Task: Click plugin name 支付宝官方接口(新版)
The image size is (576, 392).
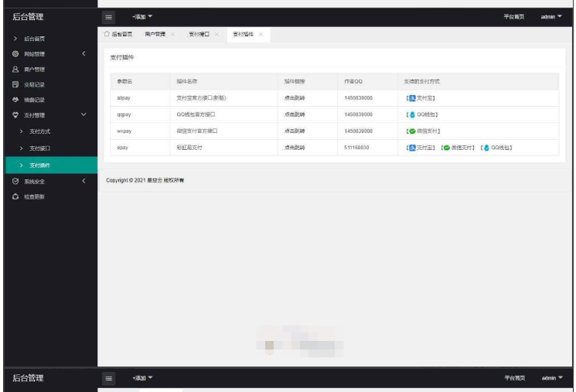Action: click(x=201, y=98)
